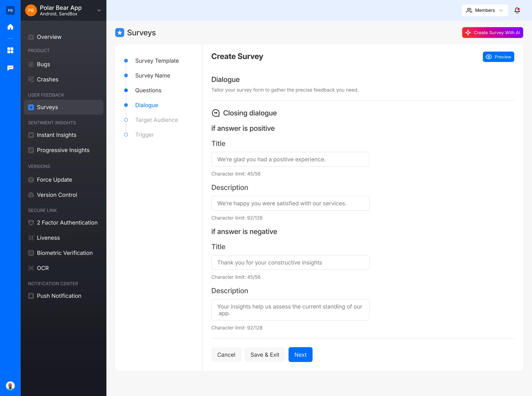Viewport: 532px width, 396px height.
Task: Click the positive answer Title field
Action: click(290, 159)
